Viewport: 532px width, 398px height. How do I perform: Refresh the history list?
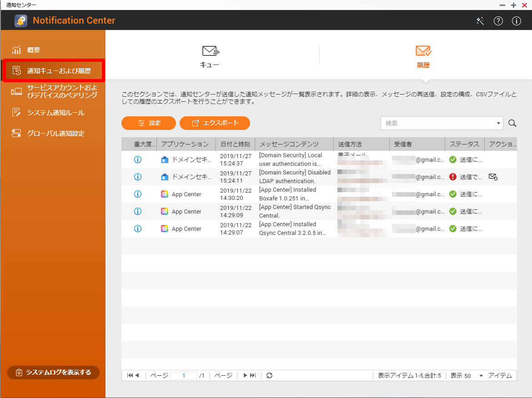pyautogui.click(x=269, y=375)
